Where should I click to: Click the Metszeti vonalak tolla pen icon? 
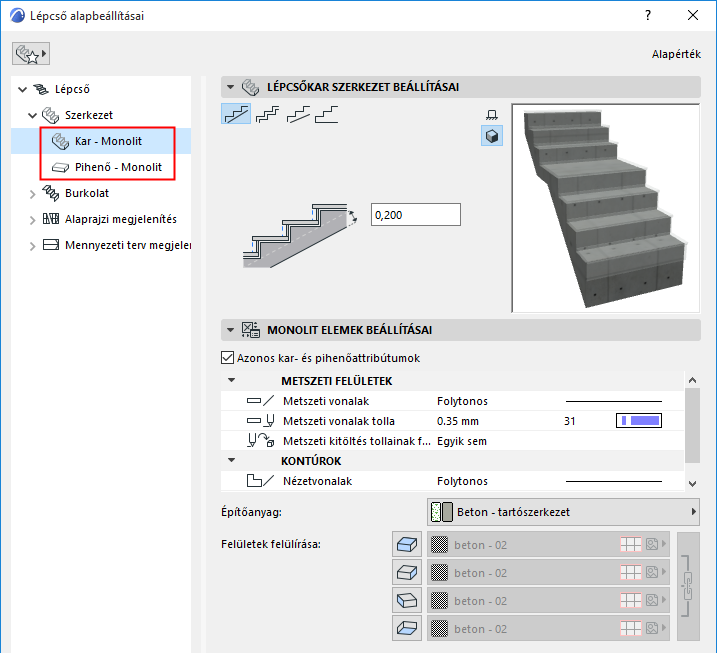[261, 421]
